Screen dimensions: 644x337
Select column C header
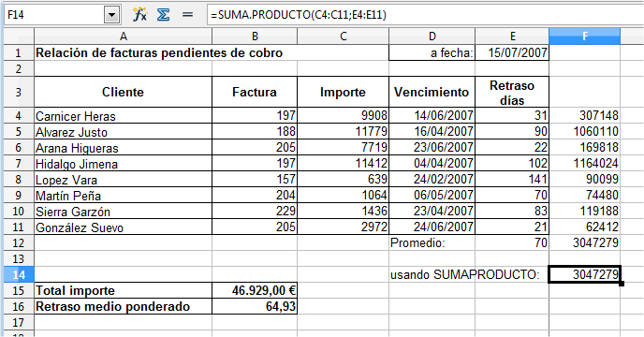click(343, 37)
